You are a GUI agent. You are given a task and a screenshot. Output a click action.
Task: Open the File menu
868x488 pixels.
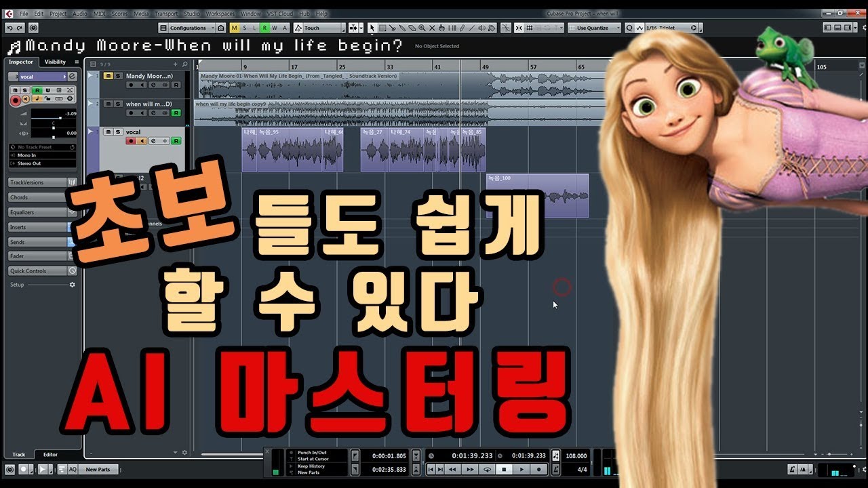point(24,14)
